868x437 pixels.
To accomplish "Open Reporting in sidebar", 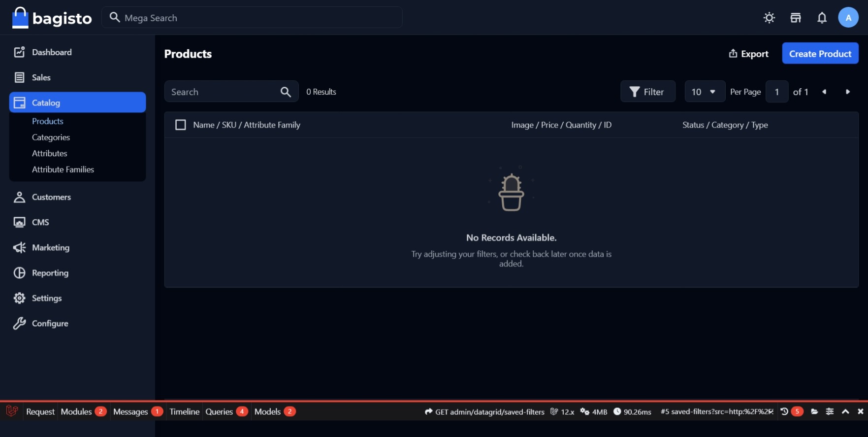I will (77, 273).
